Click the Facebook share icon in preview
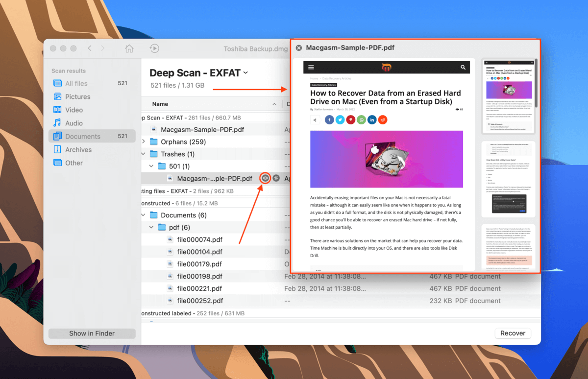The image size is (588, 379). (329, 120)
